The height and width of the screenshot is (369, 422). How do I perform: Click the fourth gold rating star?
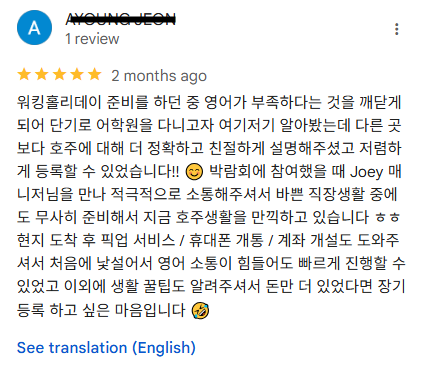77,74
